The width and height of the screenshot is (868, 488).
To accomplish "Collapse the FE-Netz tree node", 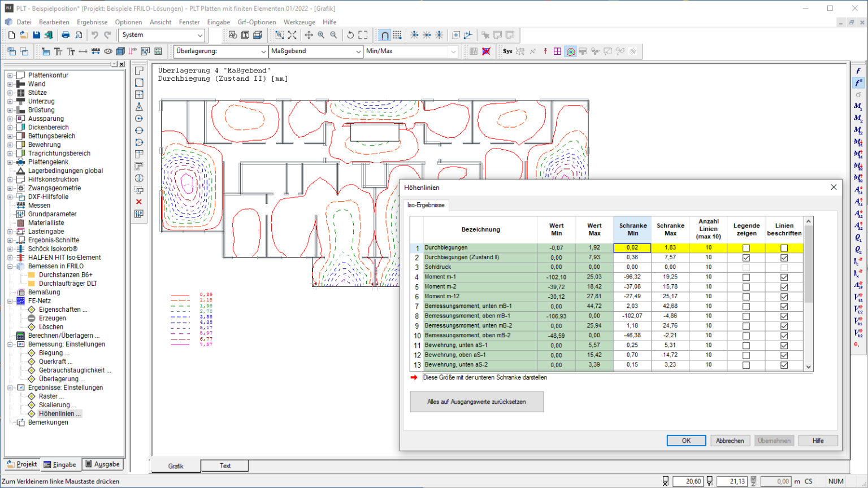I will (10, 301).
